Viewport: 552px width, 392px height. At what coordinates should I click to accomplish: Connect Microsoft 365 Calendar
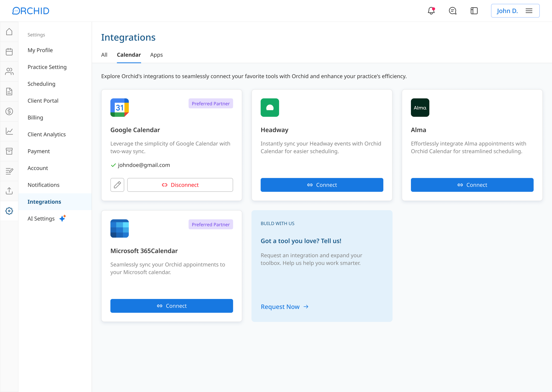point(172,306)
